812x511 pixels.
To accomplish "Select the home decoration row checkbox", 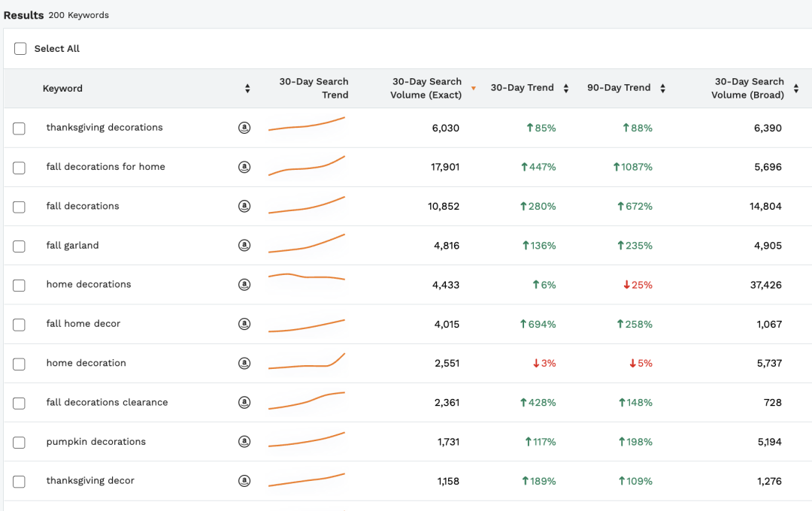I will coord(19,364).
